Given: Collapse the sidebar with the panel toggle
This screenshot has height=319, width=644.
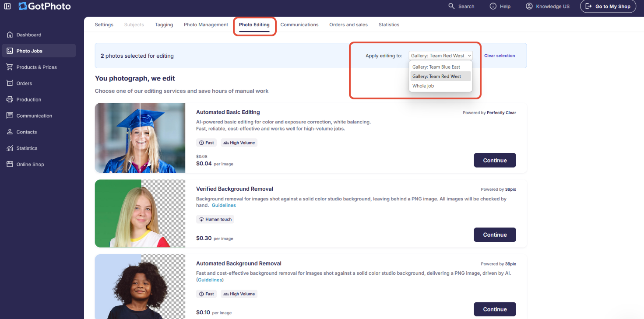Looking at the screenshot, I should 7,6.
